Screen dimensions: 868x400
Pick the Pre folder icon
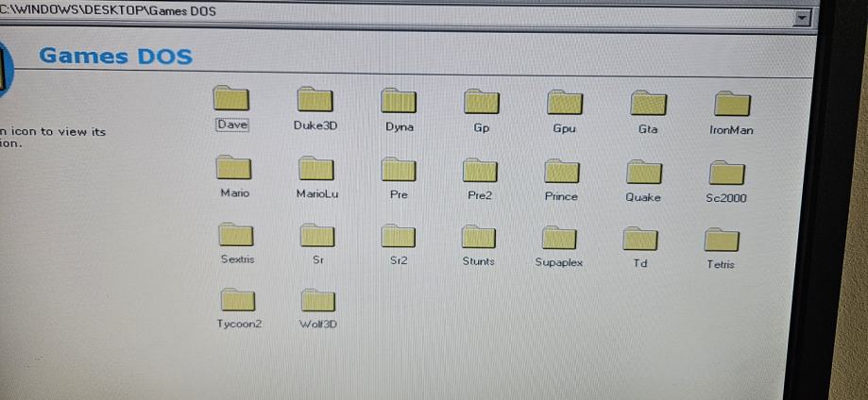click(x=399, y=169)
